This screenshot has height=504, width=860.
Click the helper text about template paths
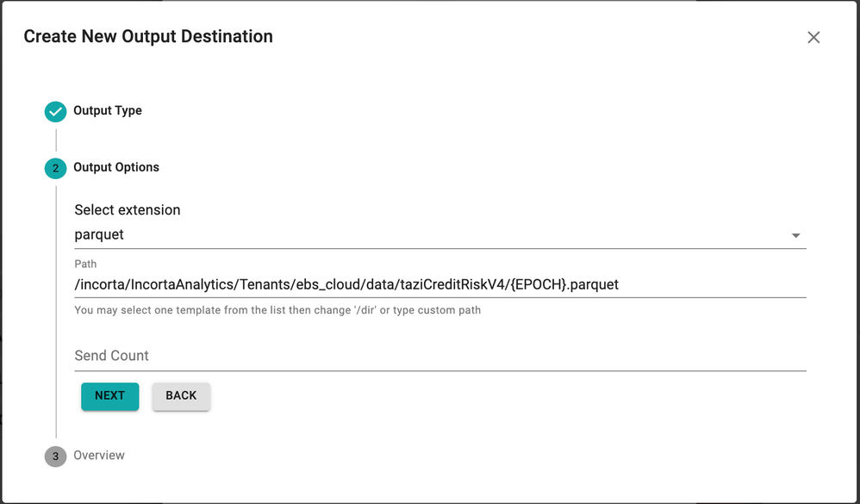277,310
